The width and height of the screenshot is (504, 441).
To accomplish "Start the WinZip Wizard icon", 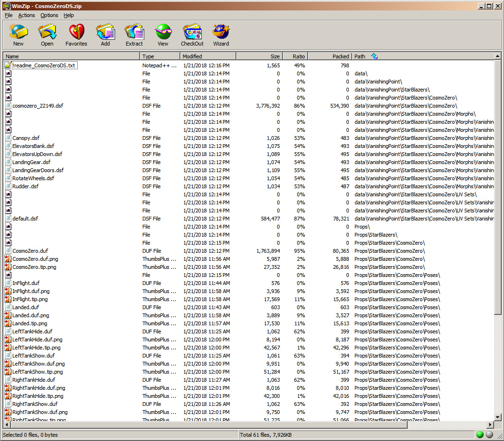I will click(221, 32).
